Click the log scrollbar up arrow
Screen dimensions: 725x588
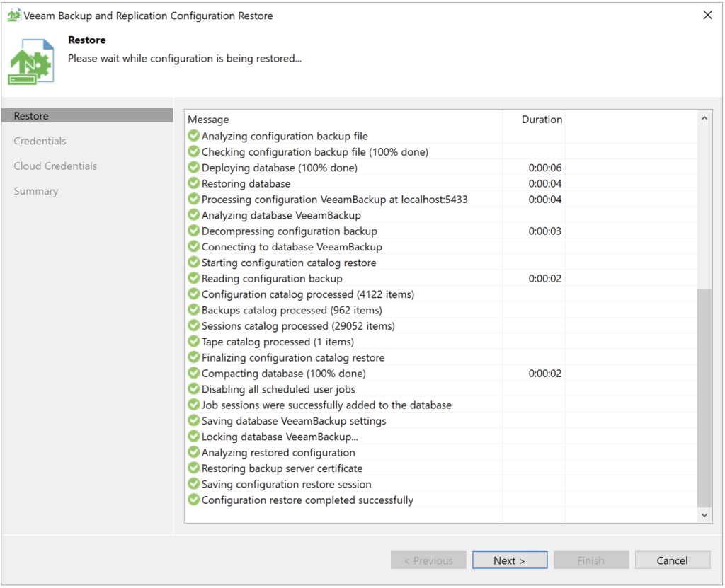click(704, 118)
